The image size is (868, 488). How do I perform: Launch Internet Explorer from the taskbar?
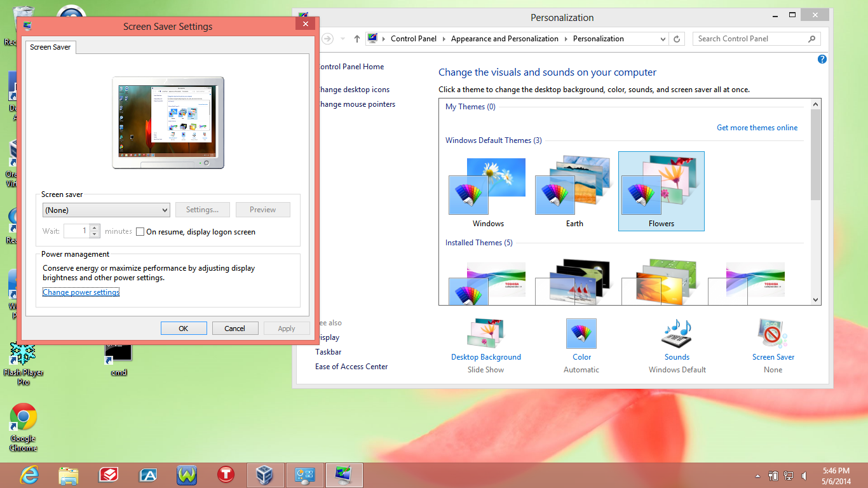pyautogui.click(x=29, y=475)
